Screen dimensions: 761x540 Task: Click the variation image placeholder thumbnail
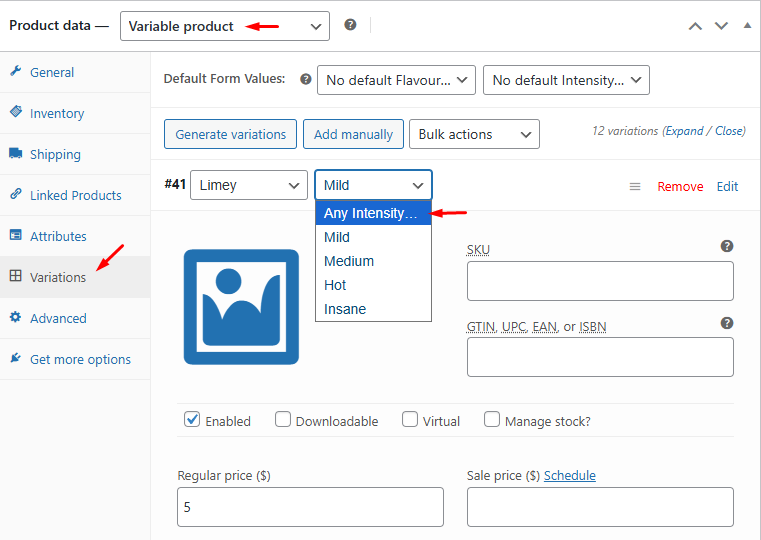point(241,307)
